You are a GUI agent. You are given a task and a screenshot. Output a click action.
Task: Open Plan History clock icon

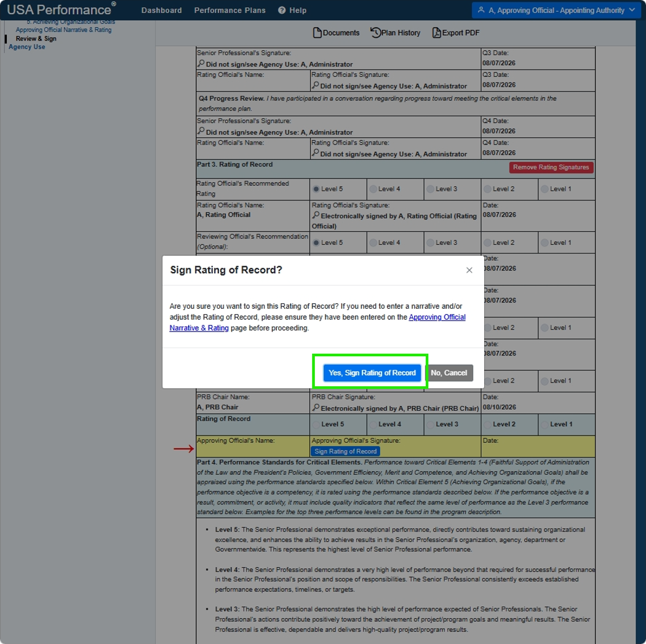(x=375, y=33)
